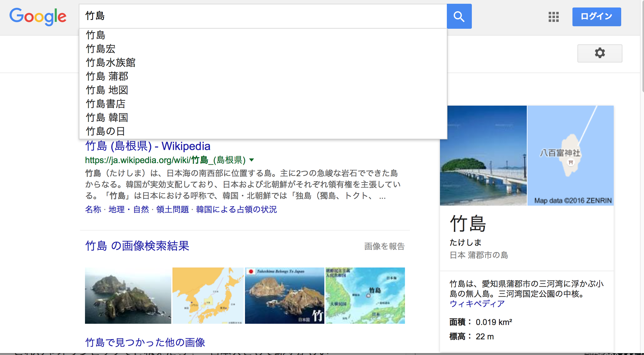This screenshot has width=644, height=355.
Task: Open 竹島 の画像検索結果 heading link
Action: (x=137, y=246)
